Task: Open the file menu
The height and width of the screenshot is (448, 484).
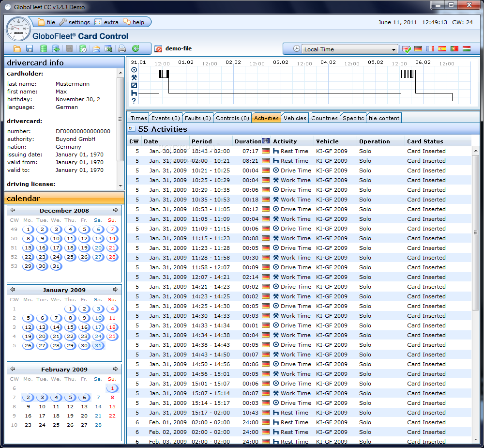Action: pyautogui.click(x=46, y=22)
